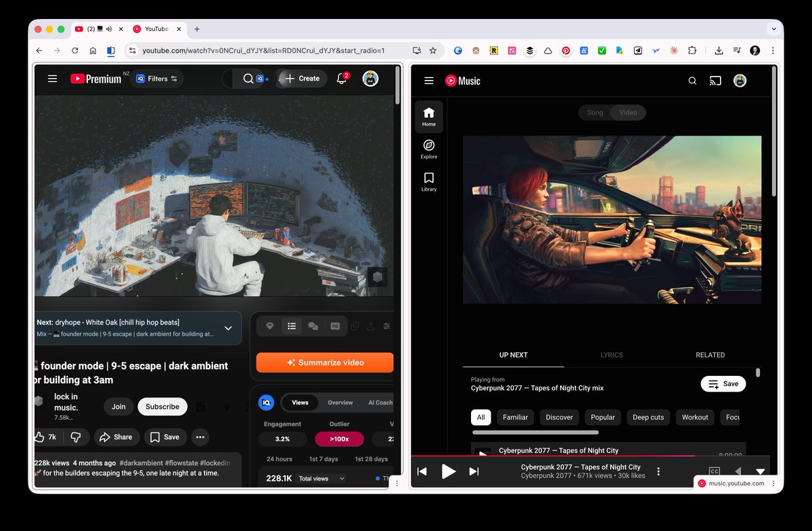Open vidIQ Views tab
This screenshot has width=812, height=531.
pyautogui.click(x=300, y=402)
